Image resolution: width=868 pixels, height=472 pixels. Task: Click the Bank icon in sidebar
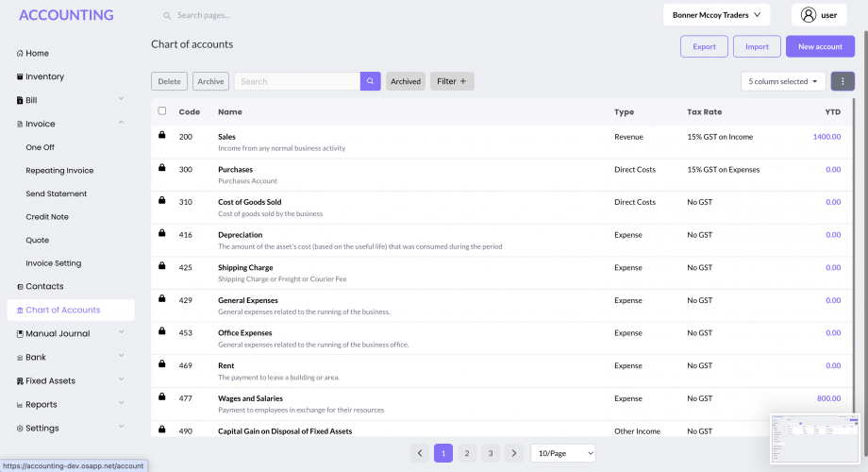point(20,358)
